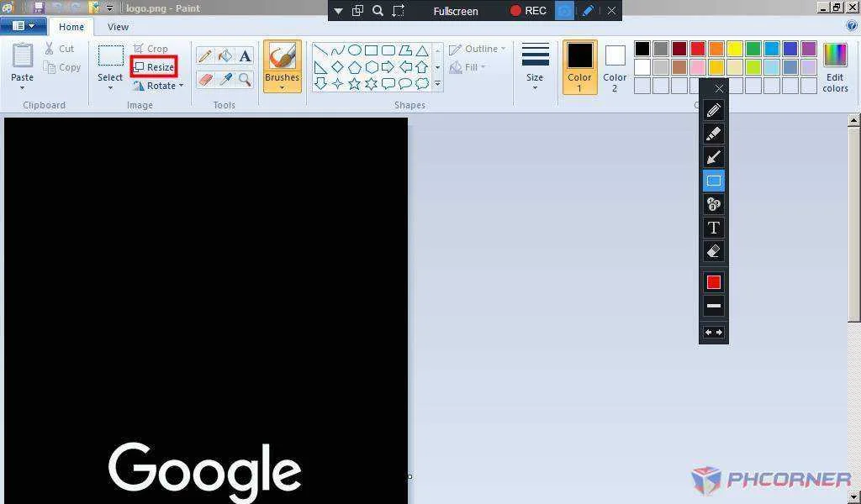The width and height of the screenshot is (861, 504).
Task: Select the Pencil tool in Paint
Action: [x=205, y=55]
